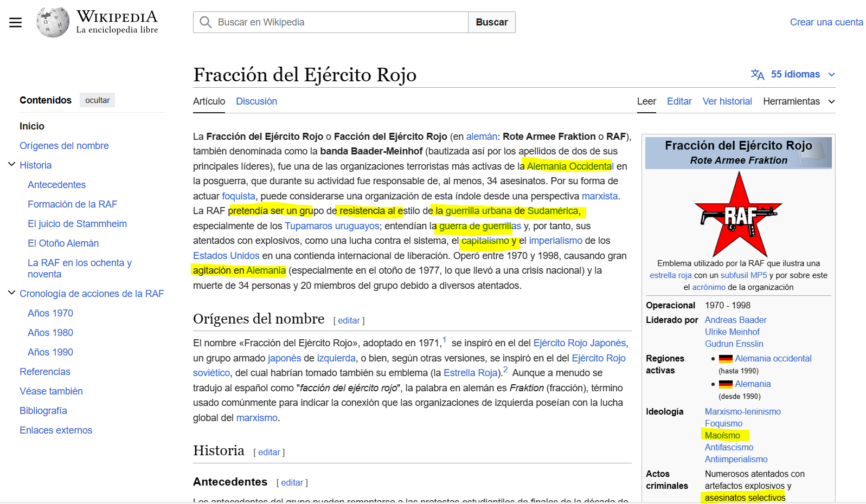Go to Inicio in contents
The height and width of the screenshot is (504, 866).
[x=32, y=126]
